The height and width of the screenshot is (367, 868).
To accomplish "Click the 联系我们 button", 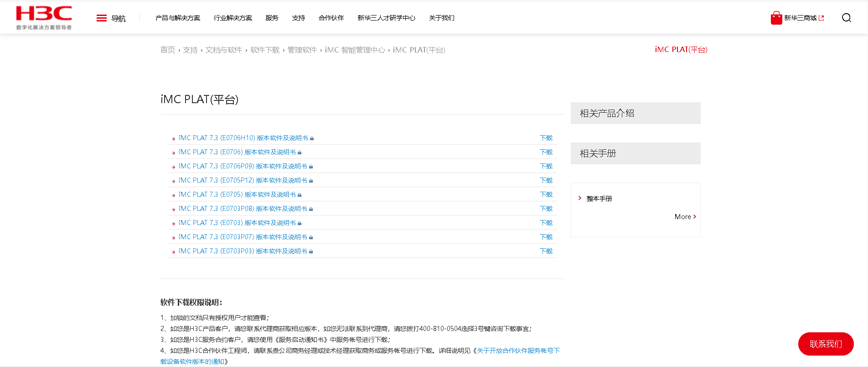I will point(825,344).
